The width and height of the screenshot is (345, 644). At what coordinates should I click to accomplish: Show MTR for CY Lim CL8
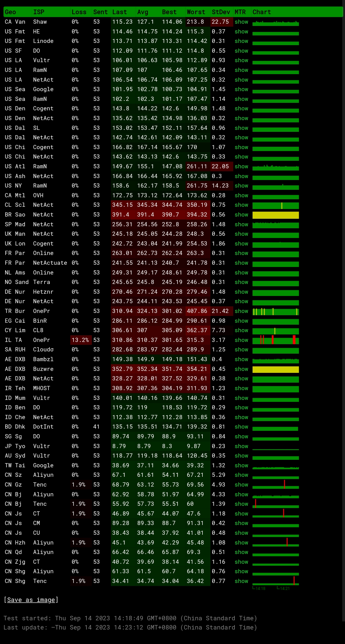(241, 330)
